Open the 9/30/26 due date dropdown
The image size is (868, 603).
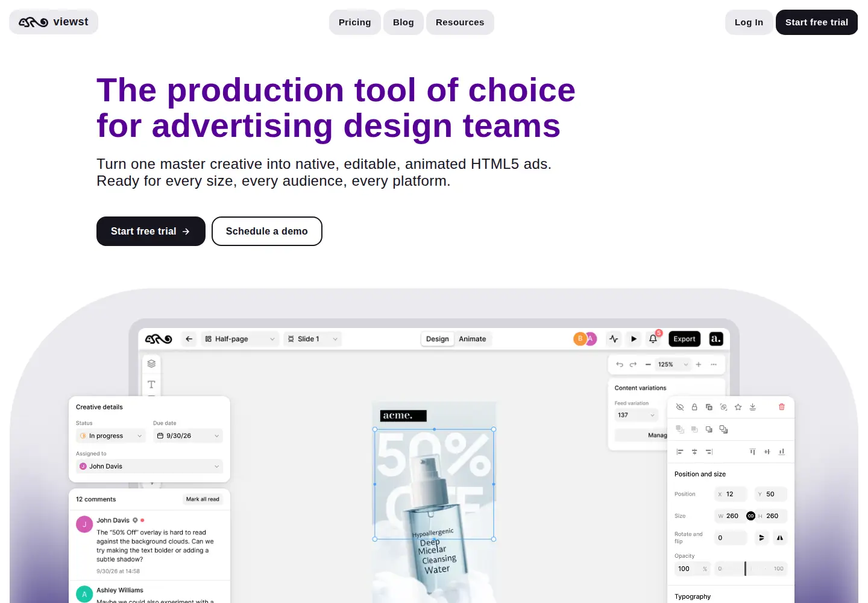(x=188, y=436)
